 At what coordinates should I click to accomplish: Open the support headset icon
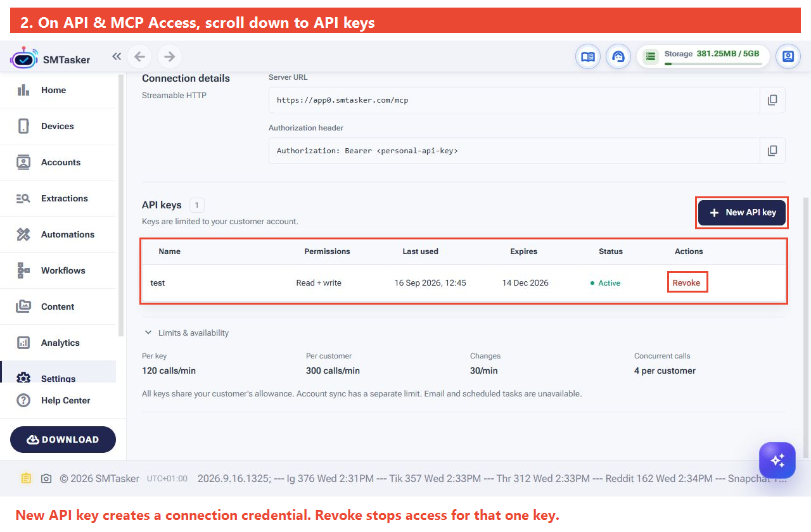(x=618, y=56)
